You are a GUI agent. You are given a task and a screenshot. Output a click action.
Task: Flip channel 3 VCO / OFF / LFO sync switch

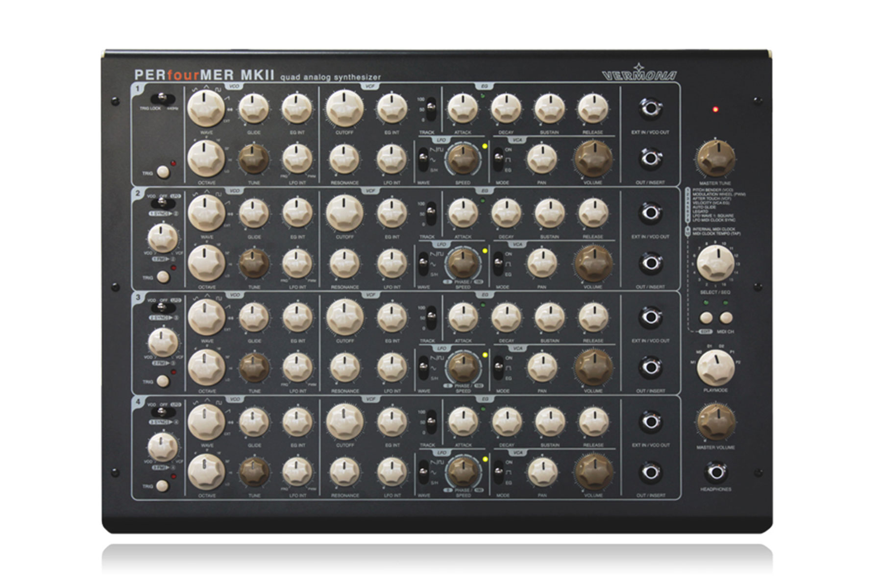163,307
